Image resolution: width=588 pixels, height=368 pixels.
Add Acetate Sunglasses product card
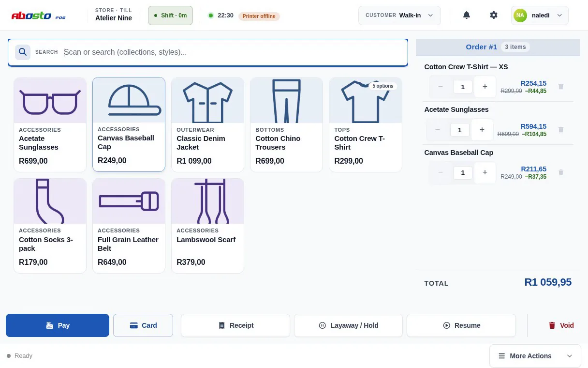[x=50, y=125]
